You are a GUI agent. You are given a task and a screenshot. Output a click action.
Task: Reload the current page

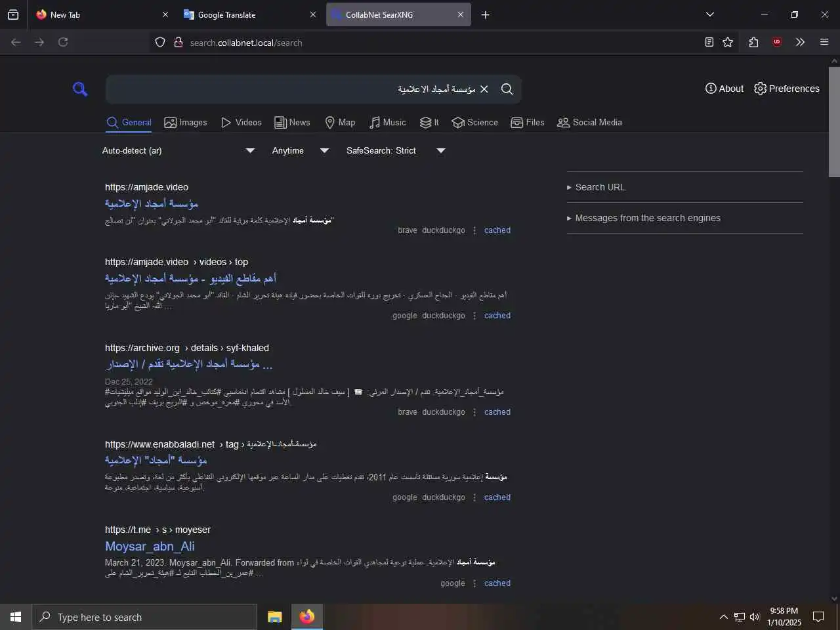point(63,42)
